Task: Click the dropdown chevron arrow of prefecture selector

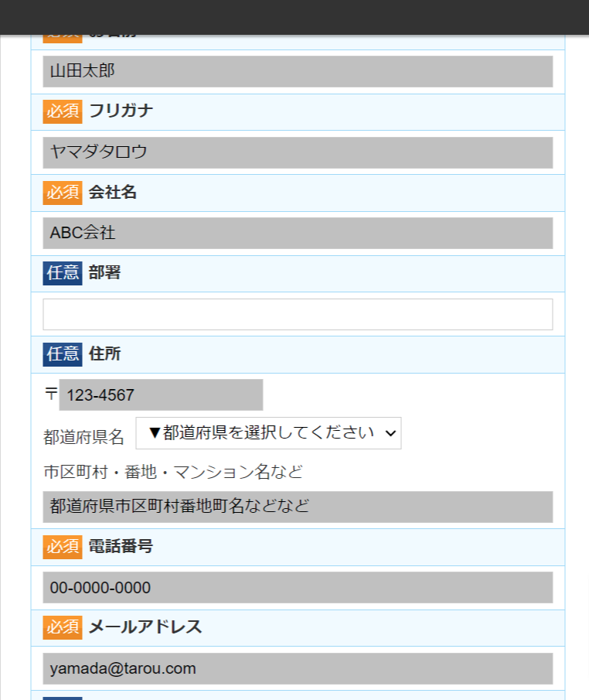Action: pyautogui.click(x=390, y=433)
